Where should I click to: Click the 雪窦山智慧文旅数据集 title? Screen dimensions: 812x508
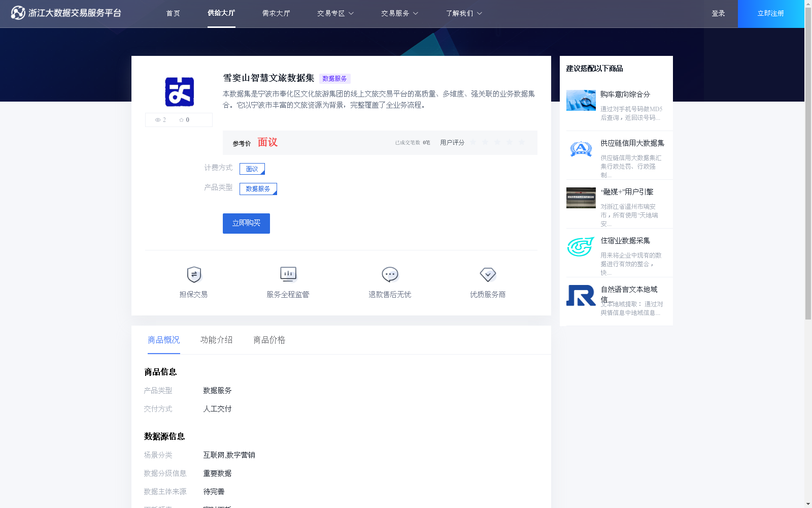[x=268, y=78]
